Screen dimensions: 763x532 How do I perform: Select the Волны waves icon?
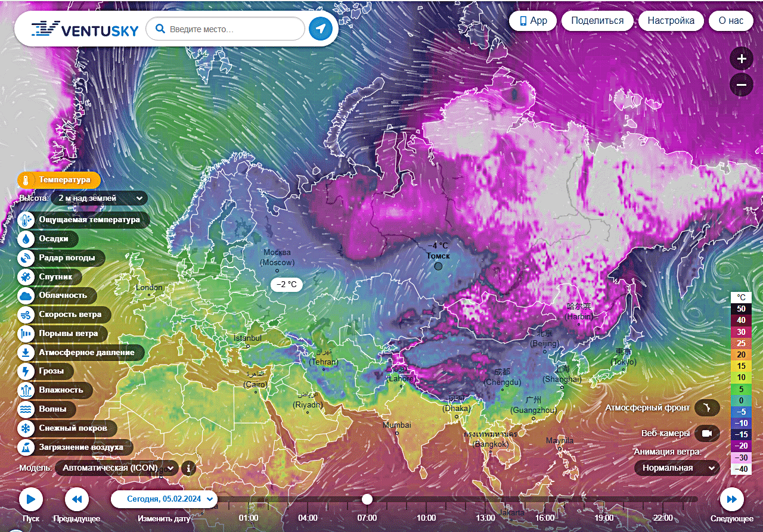pyautogui.click(x=26, y=409)
